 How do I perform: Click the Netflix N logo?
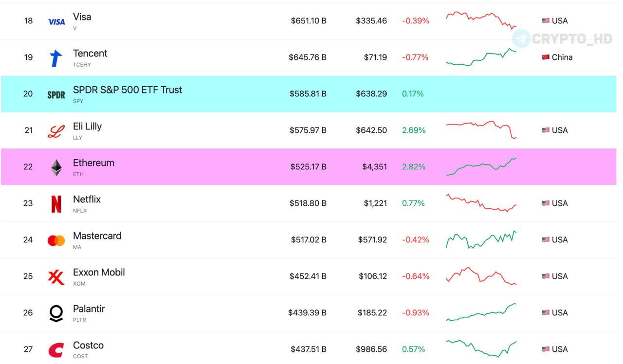tap(56, 204)
